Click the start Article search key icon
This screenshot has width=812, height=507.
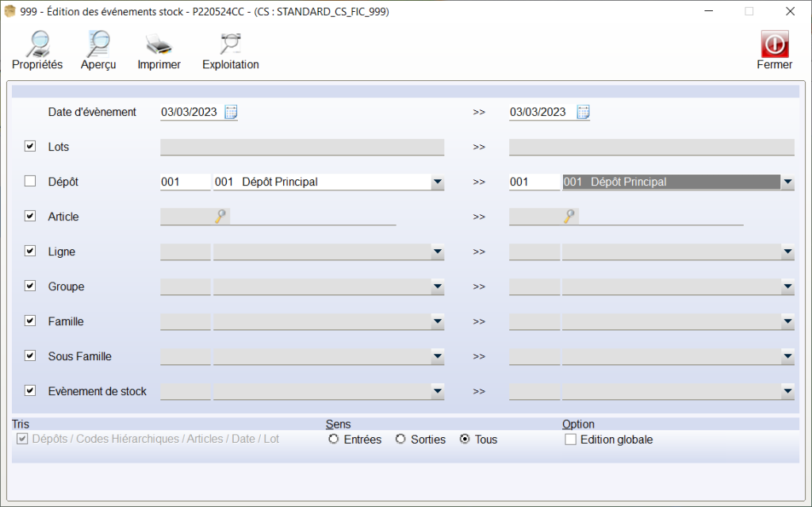click(x=220, y=217)
